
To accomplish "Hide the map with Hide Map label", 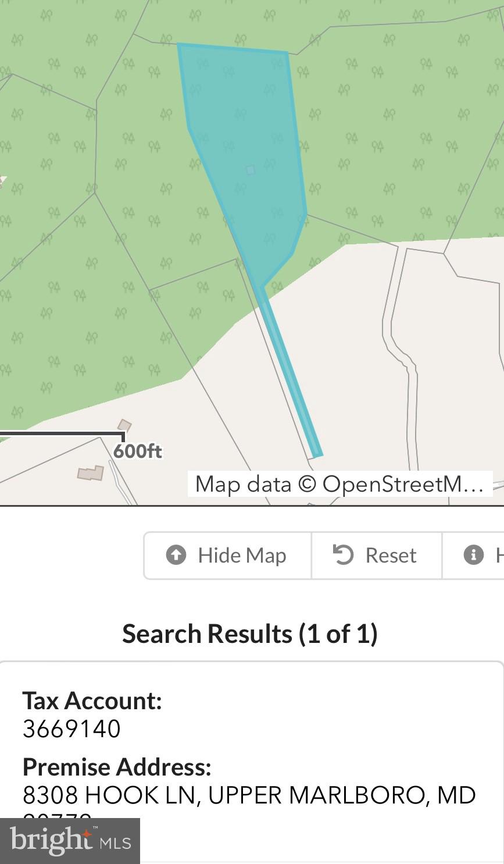I will click(242, 556).
